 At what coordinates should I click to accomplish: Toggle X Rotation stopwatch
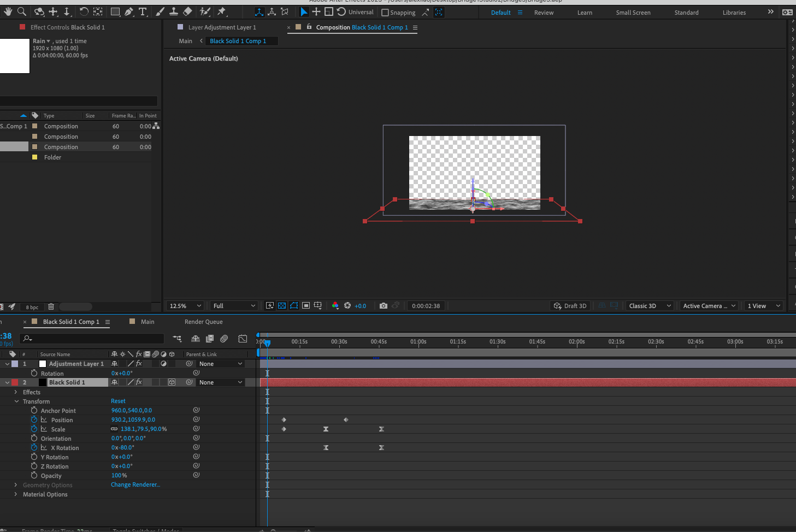pyautogui.click(x=34, y=448)
